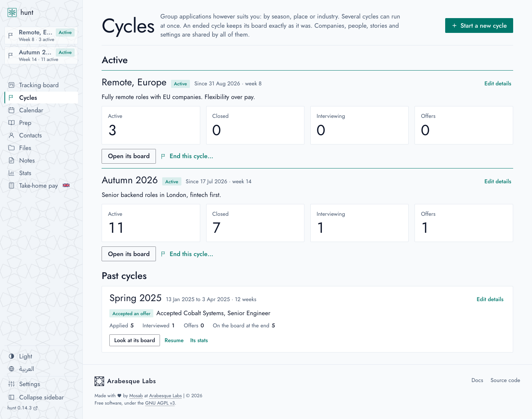Switch language to العربية
532x419 pixels.
tap(41, 369)
